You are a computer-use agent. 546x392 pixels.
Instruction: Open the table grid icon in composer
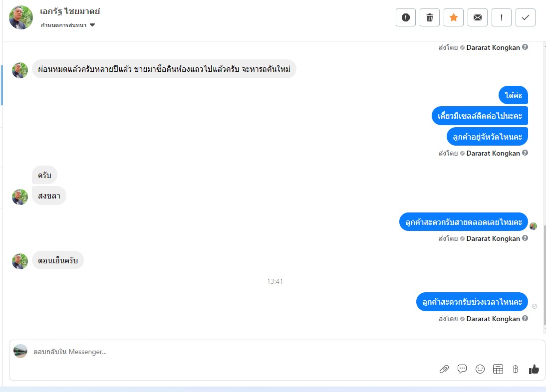click(x=498, y=369)
